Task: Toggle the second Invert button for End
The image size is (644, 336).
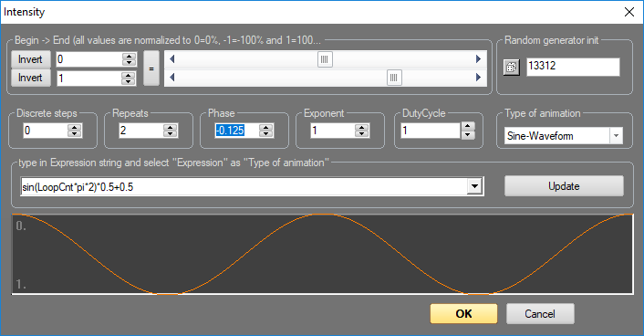Action: 30,78
